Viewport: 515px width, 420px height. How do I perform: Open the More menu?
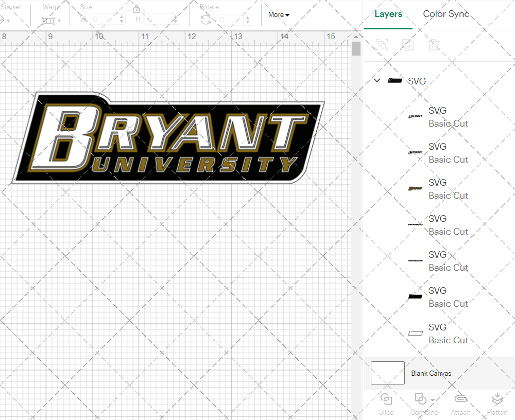[x=278, y=14]
